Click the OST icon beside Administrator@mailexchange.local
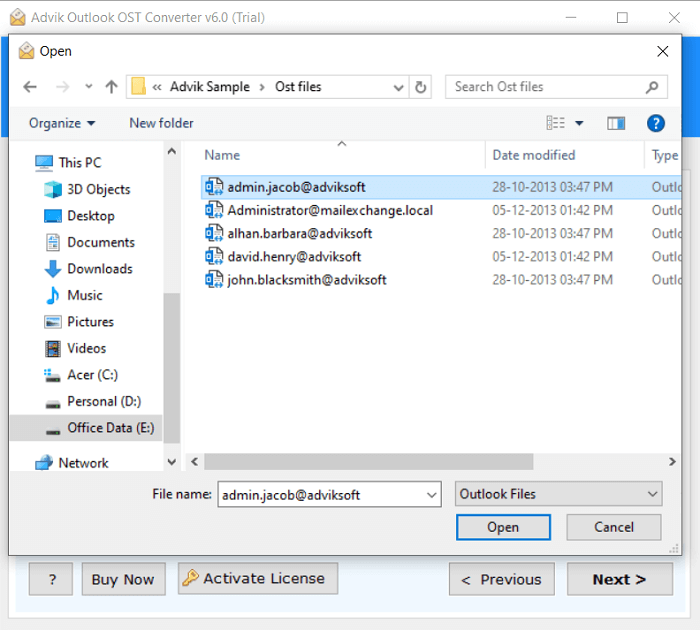700x630 pixels. [x=214, y=209]
